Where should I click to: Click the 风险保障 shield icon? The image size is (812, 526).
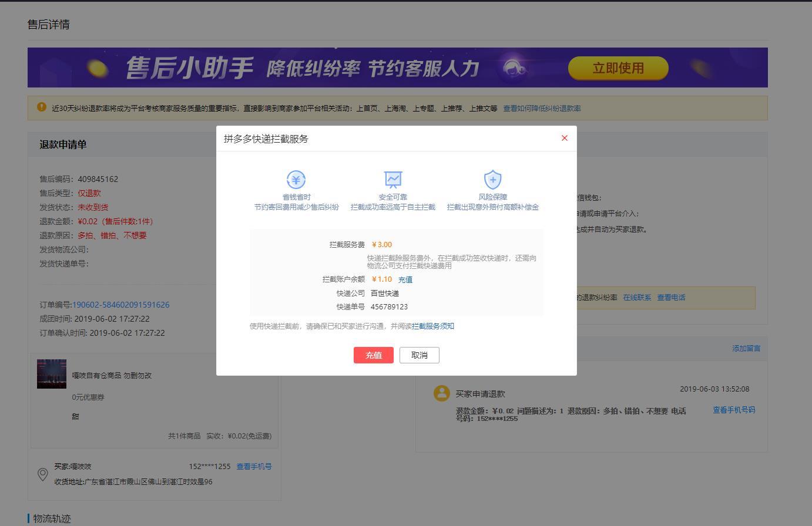pos(492,180)
